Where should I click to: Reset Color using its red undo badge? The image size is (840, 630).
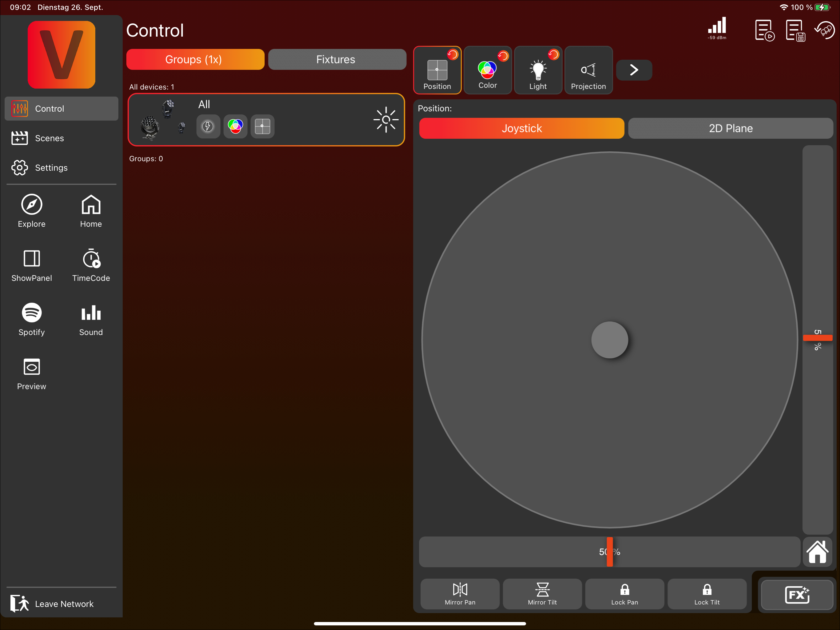point(503,56)
